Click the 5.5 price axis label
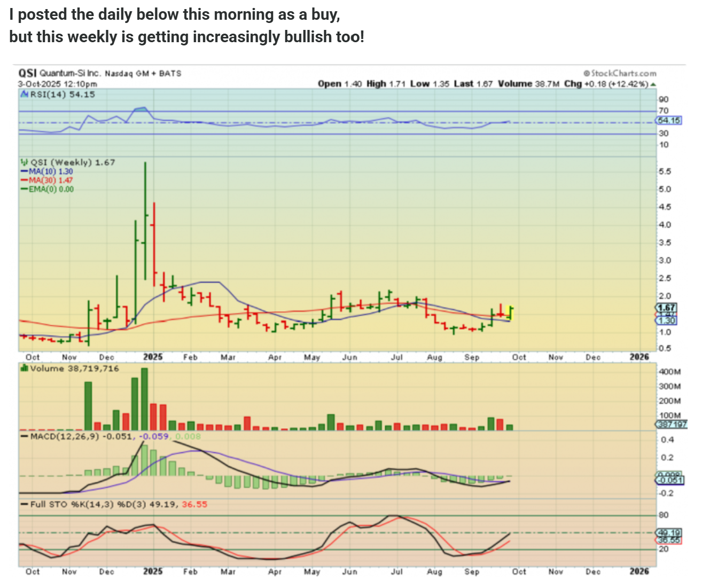This screenshot has height=588, width=702. [665, 171]
